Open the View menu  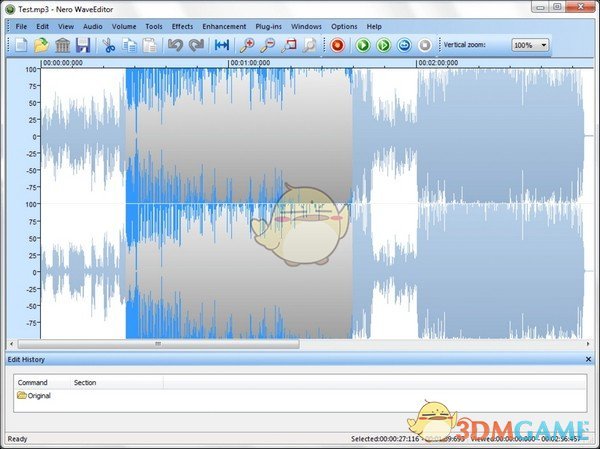(x=66, y=26)
